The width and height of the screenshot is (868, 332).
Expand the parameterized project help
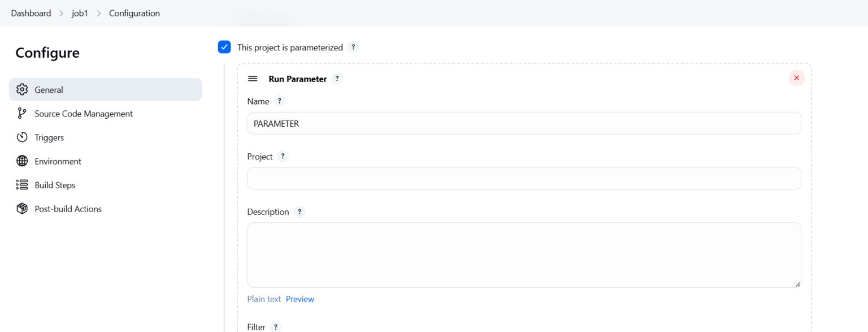coord(354,47)
